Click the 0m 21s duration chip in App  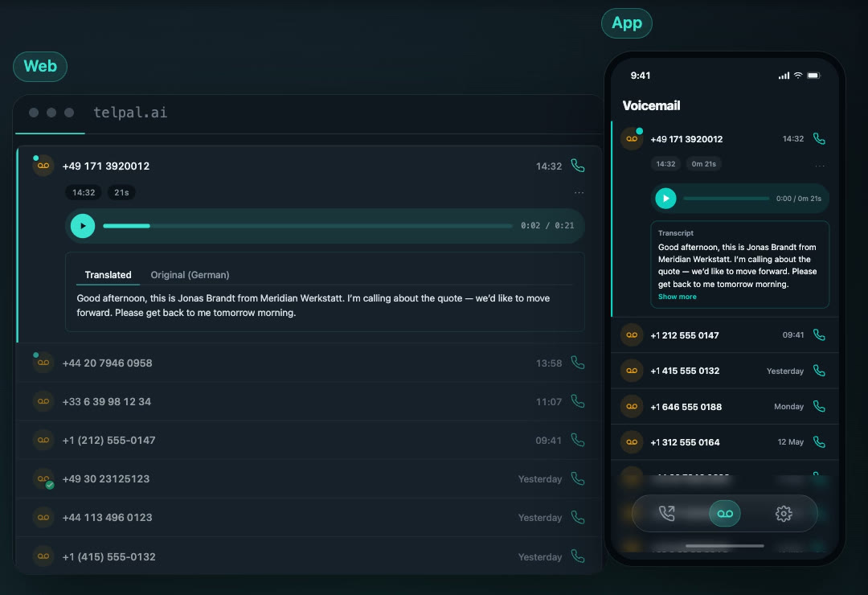pos(703,164)
